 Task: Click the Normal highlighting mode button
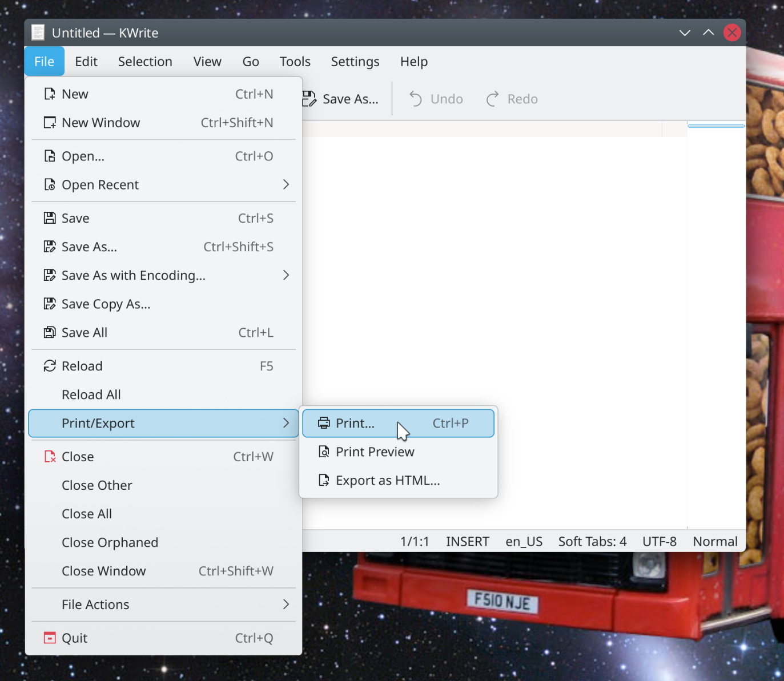pos(715,541)
